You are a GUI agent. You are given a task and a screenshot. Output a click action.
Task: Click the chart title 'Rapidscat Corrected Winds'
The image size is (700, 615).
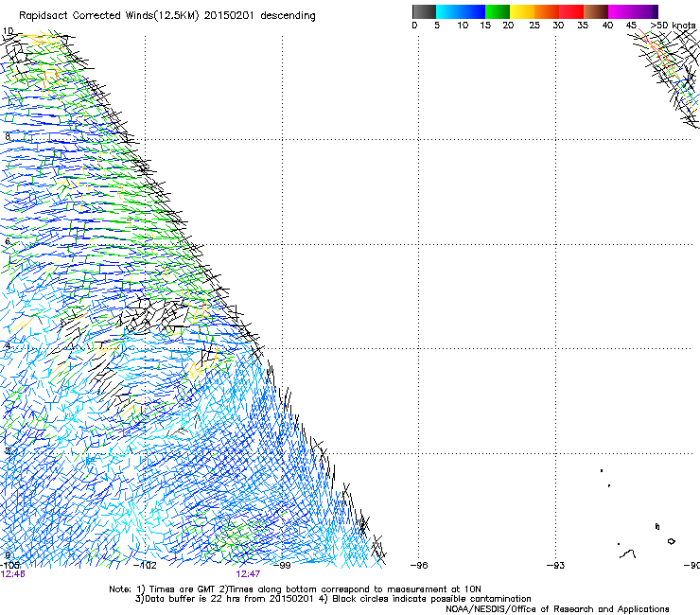[86, 16]
